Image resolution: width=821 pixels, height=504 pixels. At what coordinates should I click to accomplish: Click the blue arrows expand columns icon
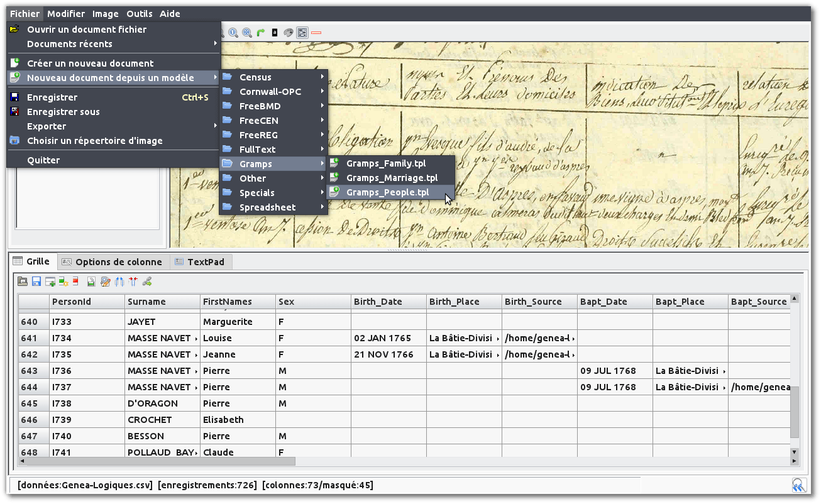(119, 282)
